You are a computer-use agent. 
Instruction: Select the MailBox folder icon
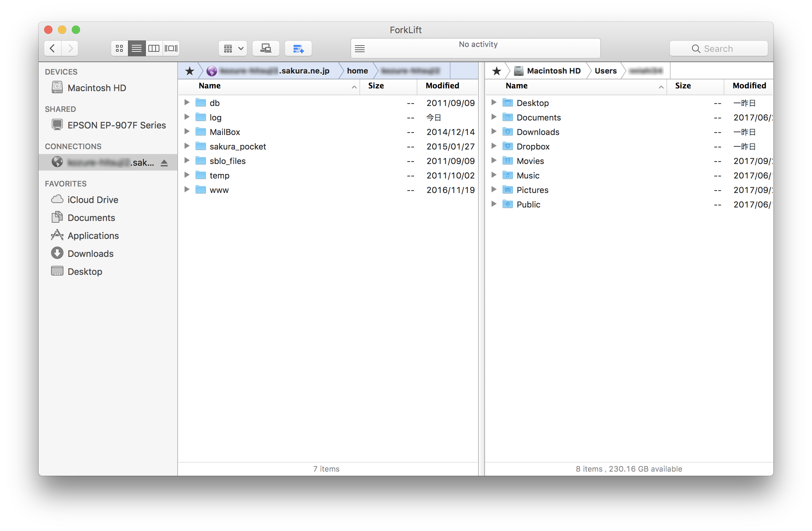(x=201, y=132)
